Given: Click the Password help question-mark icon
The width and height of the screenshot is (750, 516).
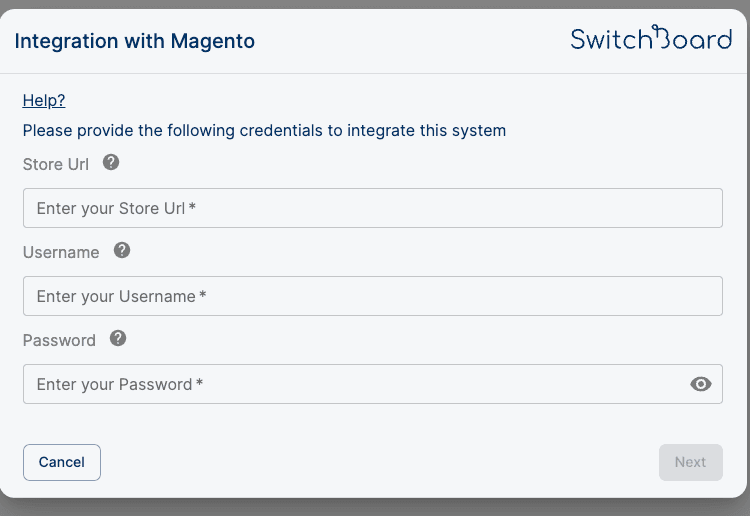Looking at the screenshot, I should pos(118,338).
